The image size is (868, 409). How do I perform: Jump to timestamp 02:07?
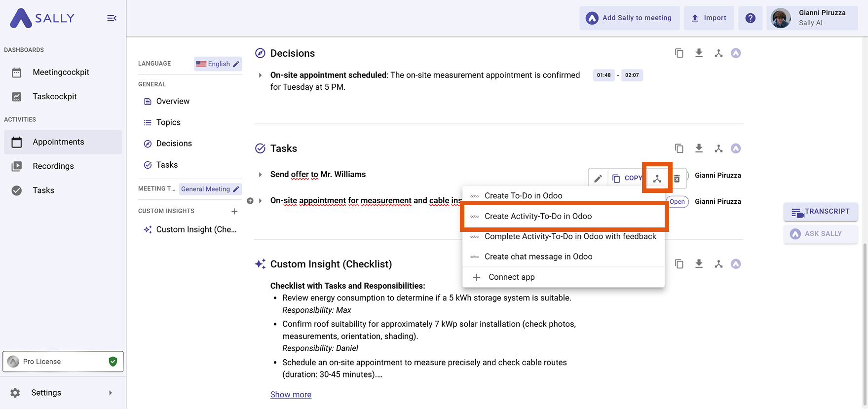[x=632, y=75]
